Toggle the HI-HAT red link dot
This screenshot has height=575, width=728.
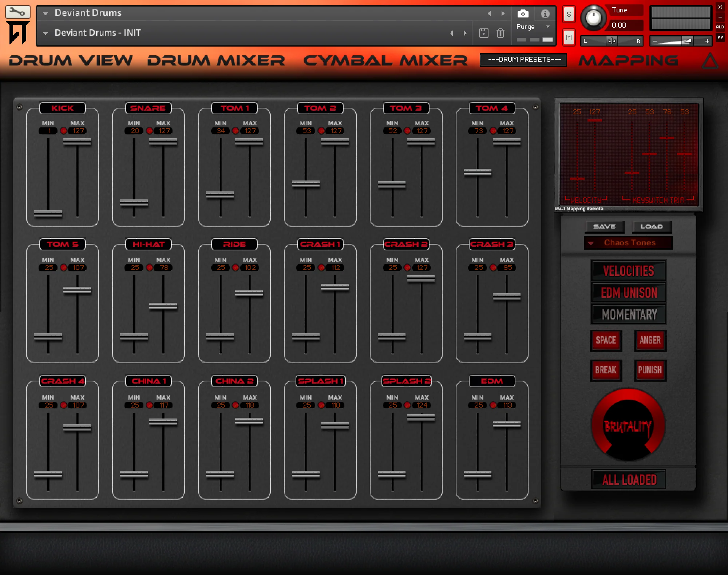pyautogui.click(x=149, y=267)
